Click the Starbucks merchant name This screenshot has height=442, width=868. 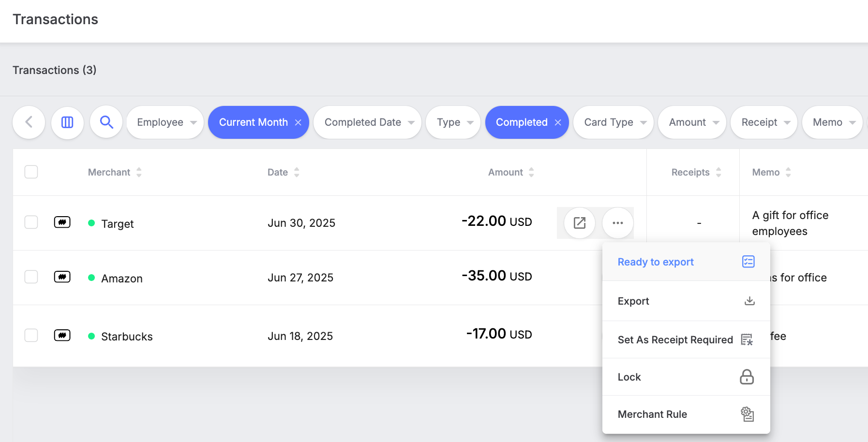tap(127, 336)
